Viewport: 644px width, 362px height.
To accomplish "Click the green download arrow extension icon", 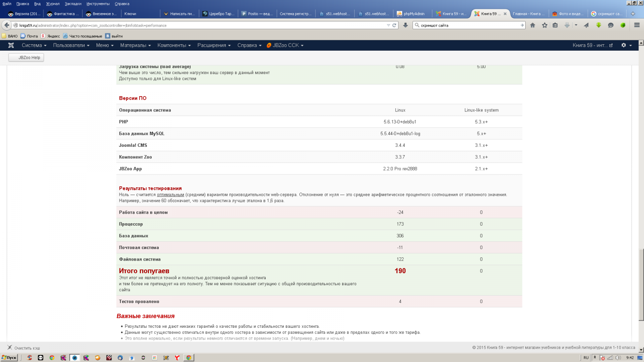I will click(599, 25).
